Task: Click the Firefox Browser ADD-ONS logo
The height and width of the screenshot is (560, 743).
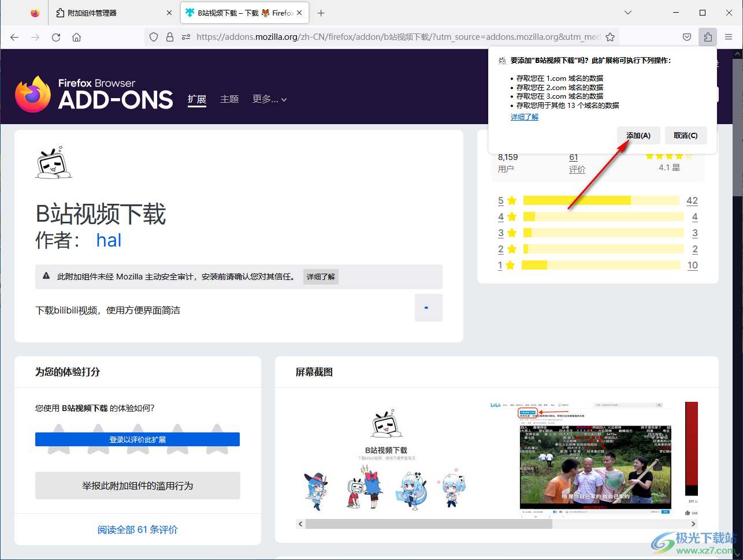Action: point(94,94)
